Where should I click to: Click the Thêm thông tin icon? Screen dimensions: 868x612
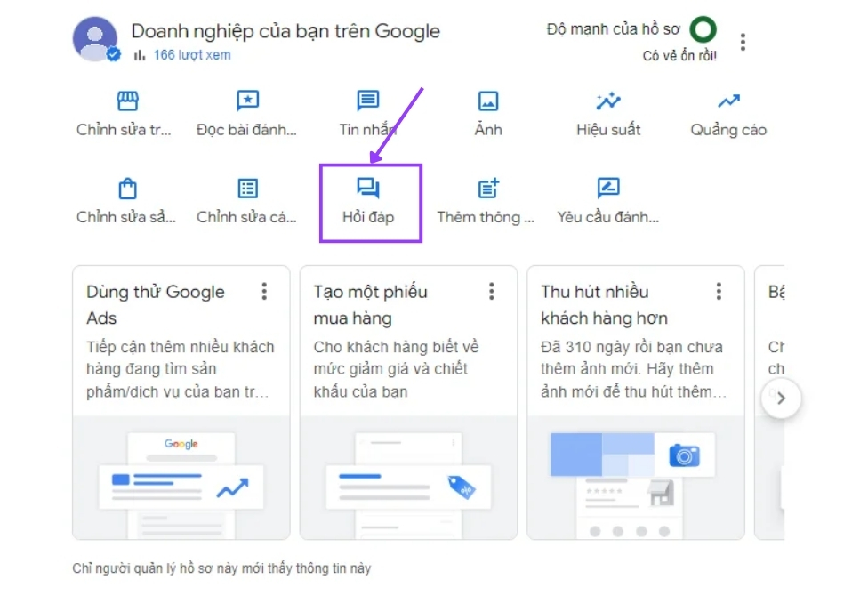pos(487,189)
